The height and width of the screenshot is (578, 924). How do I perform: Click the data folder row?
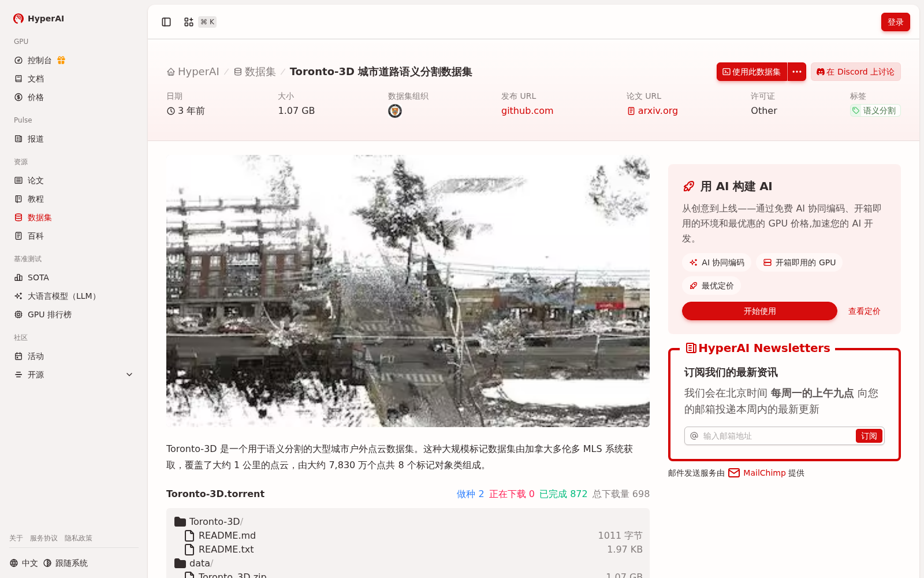pyautogui.click(x=408, y=563)
